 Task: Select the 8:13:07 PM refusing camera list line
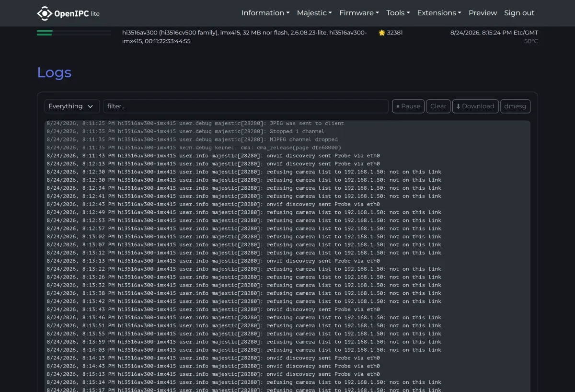pos(244,244)
